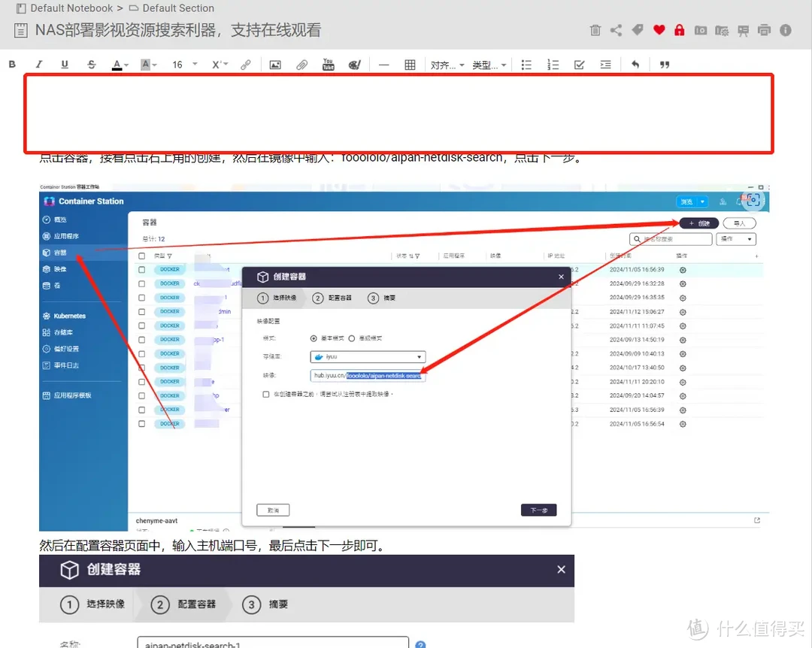The width and height of the screenshot is (812, 648).
Task: Toggle bold formatting
Action: point(12,64)
